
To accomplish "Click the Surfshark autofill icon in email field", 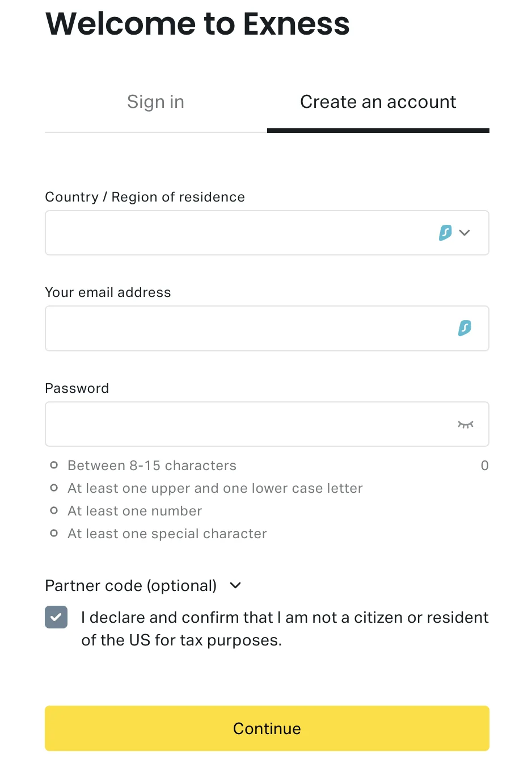I will [465, 328].
